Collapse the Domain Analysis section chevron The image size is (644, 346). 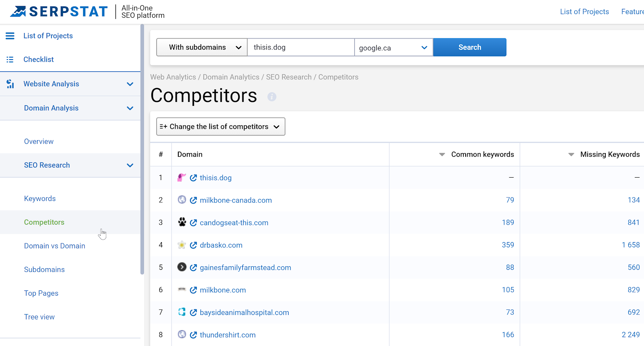click(130, 108)
